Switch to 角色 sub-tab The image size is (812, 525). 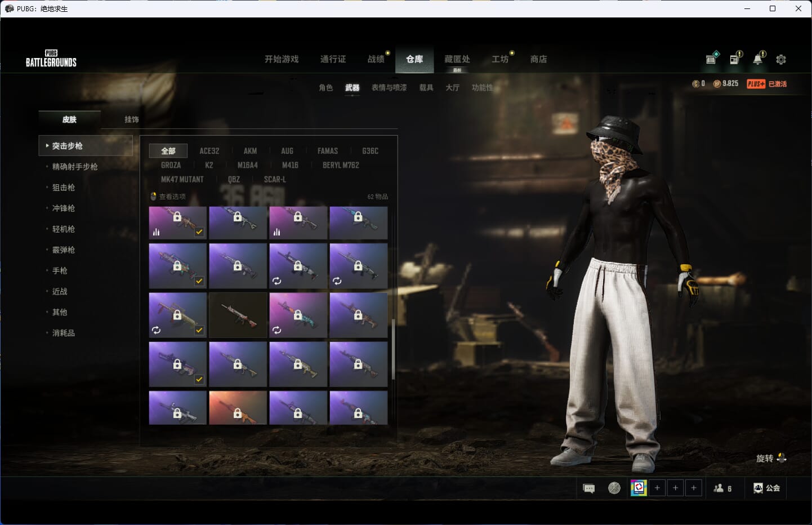pos(326,88)
